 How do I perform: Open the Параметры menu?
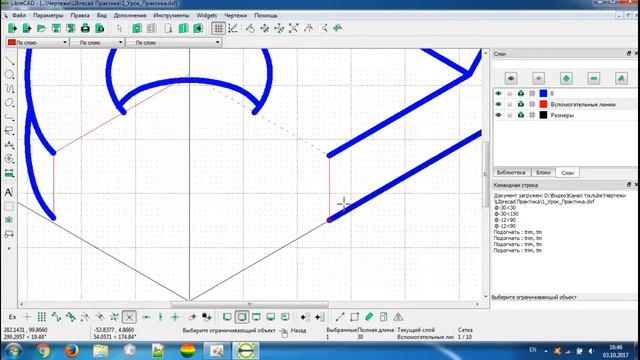click(x=48, y=15)
